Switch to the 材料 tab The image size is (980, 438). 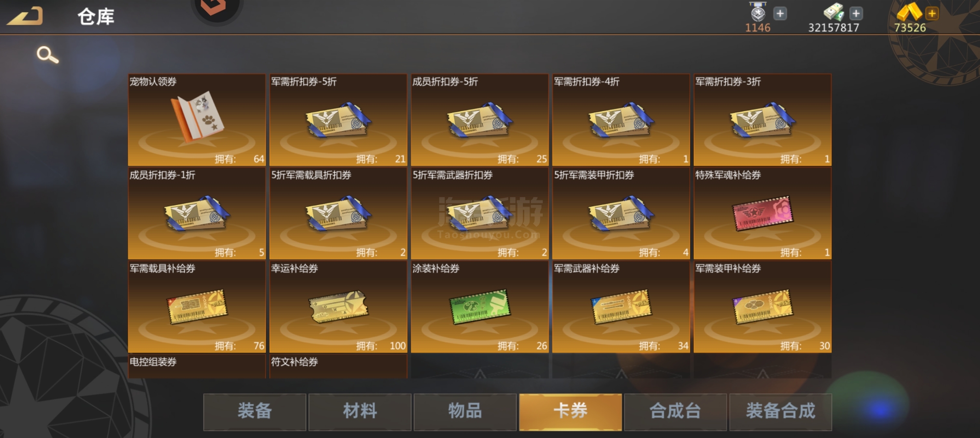click(360, 412)
